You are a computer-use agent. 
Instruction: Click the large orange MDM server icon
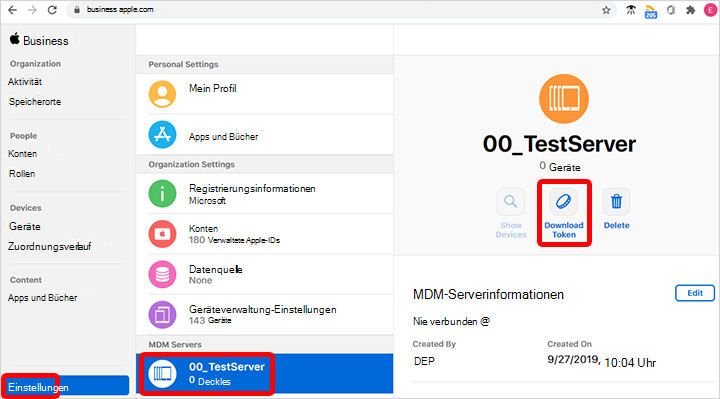click(564, 99)
